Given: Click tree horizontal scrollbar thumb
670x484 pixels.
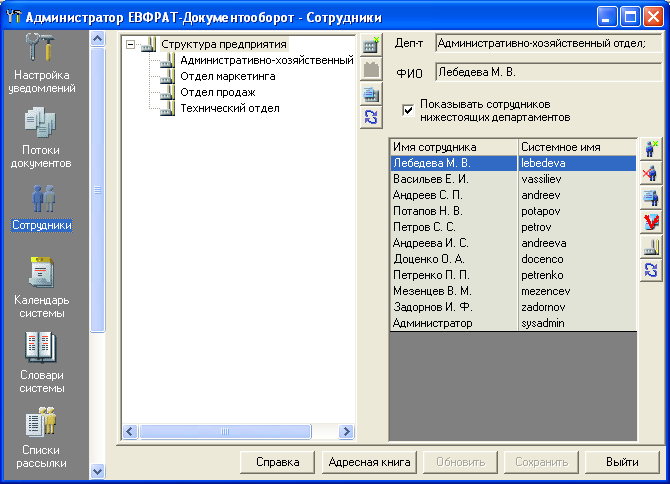Looking at the screenshot, I should coord(225,432).
